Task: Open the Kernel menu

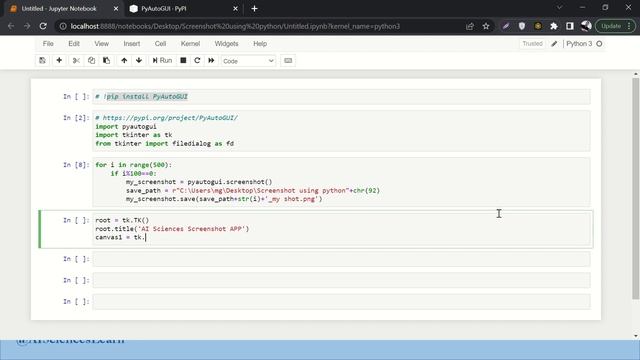Action: coord(190,44)
